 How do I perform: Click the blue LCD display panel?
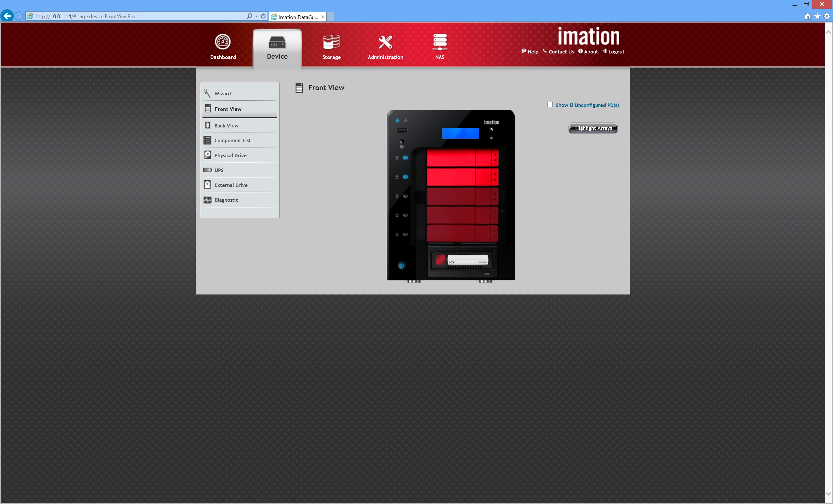(460, 133)
